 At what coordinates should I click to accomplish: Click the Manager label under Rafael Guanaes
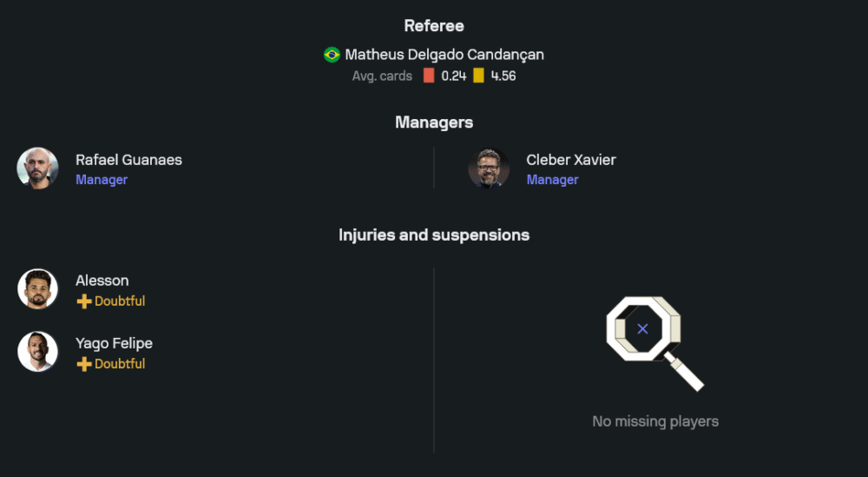pyautogui.click(x=102, y=180)
